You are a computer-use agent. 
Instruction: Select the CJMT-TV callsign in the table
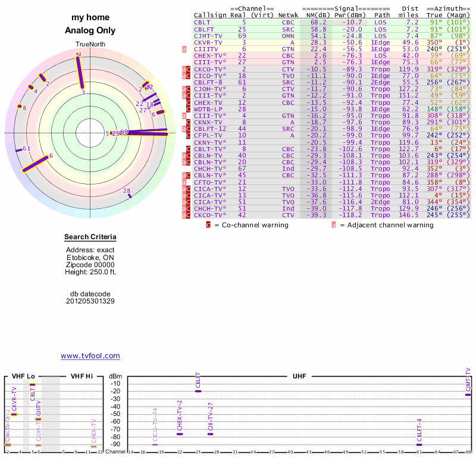207,35
